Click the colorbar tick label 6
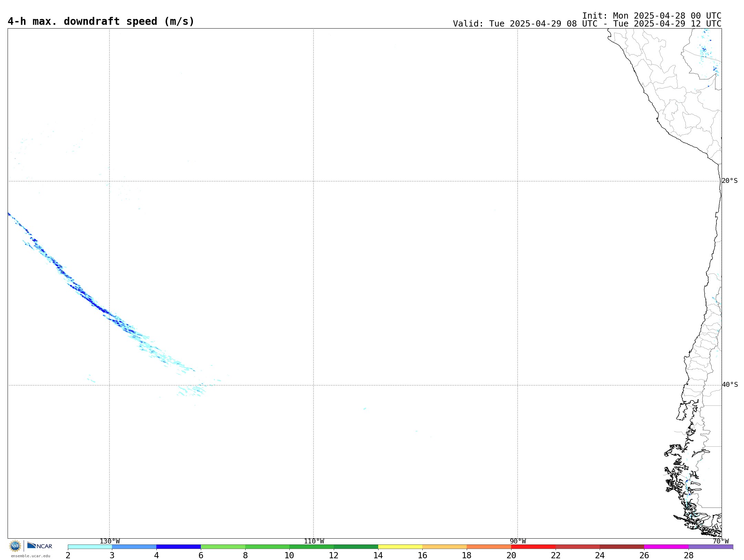The width and height of the screenshot is (744, 560). [x=201, y=555]
